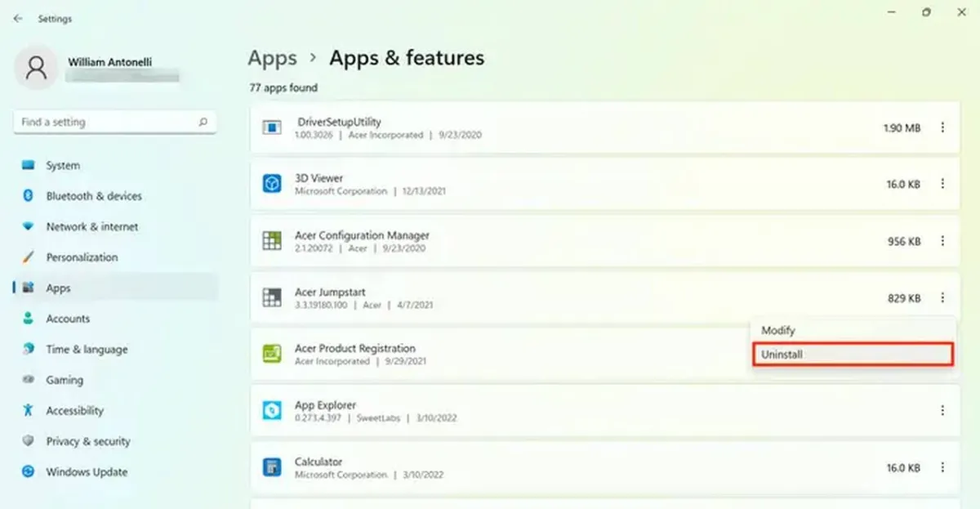The image size is (980, 509).
Task: Click the Accessibility icon in sidebar
Action: [29, 410]
